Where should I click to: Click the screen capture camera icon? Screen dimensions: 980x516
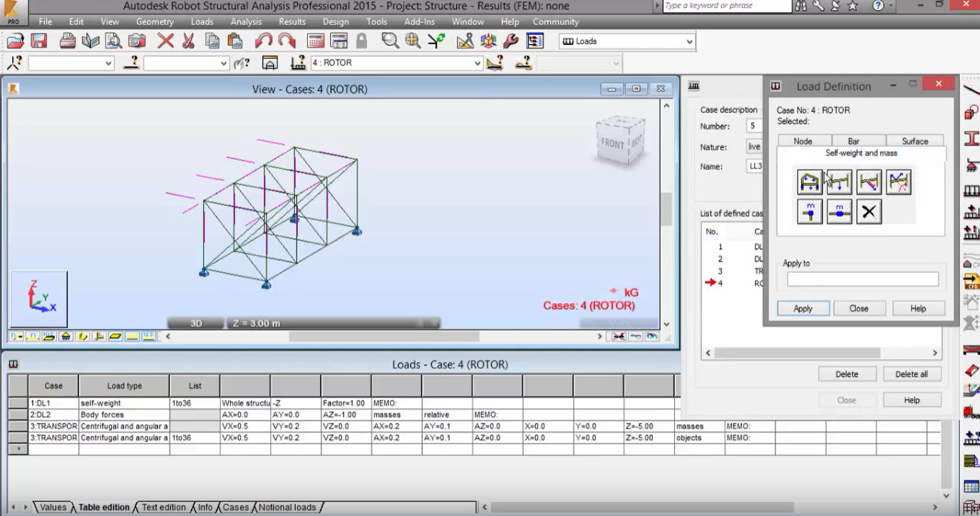(x=137, y=41)
